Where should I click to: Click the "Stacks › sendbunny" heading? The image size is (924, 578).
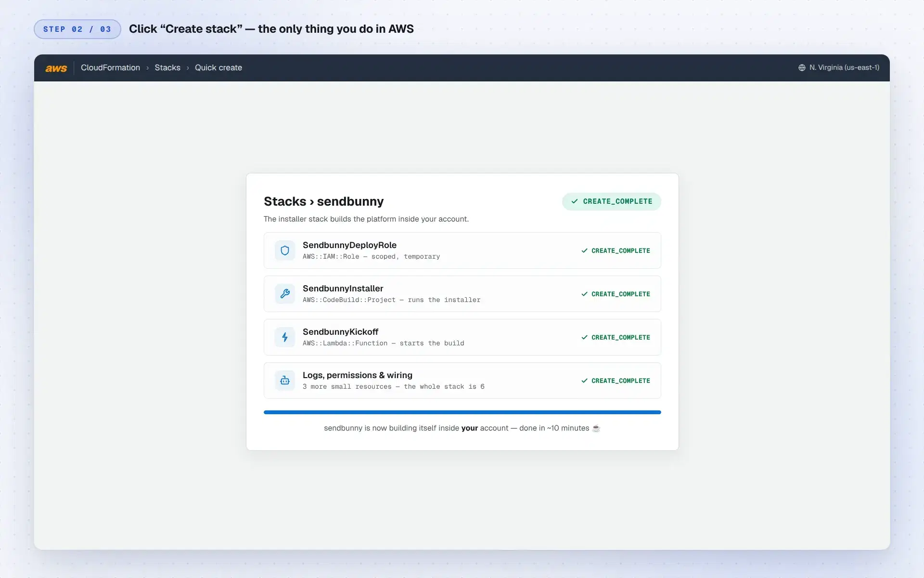click(323, 201)
